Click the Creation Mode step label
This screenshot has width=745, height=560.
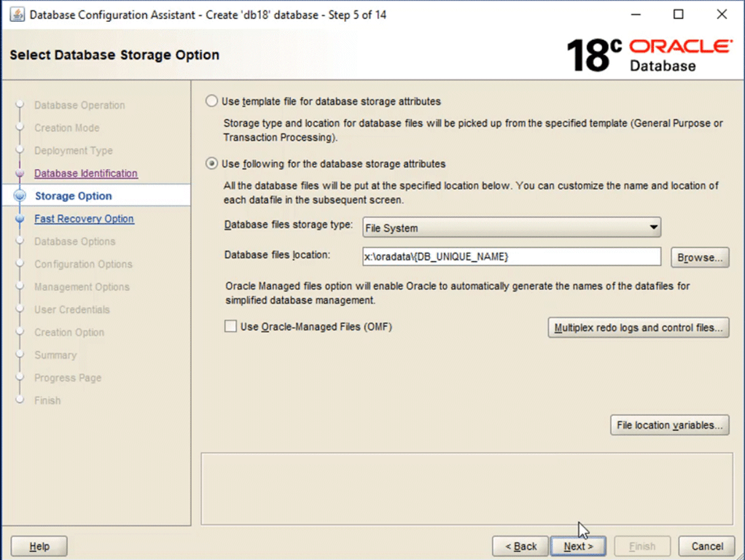pyautogui.click(x=67, y=128)
